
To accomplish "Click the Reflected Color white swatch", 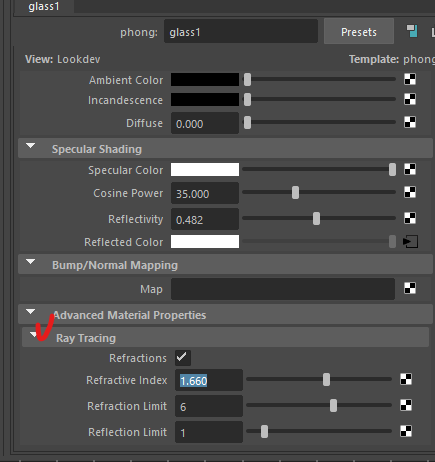I will click(205, 242).
